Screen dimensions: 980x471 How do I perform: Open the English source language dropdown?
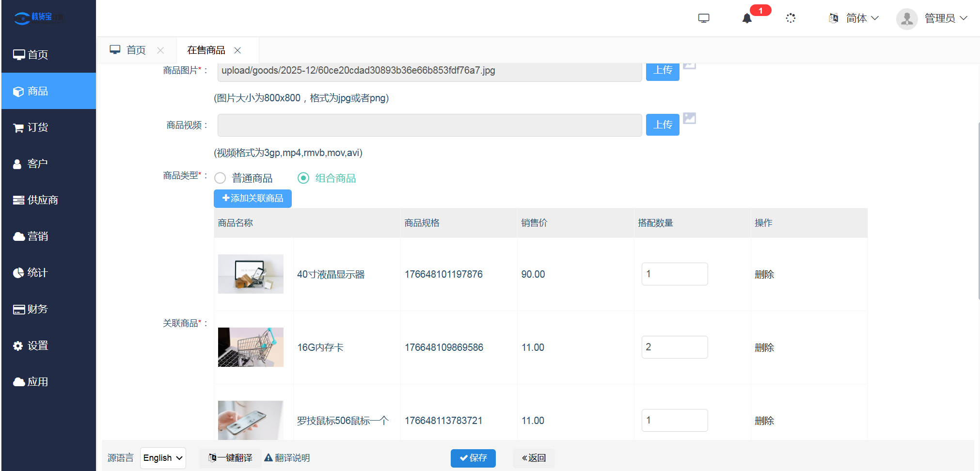click(163, 457)
